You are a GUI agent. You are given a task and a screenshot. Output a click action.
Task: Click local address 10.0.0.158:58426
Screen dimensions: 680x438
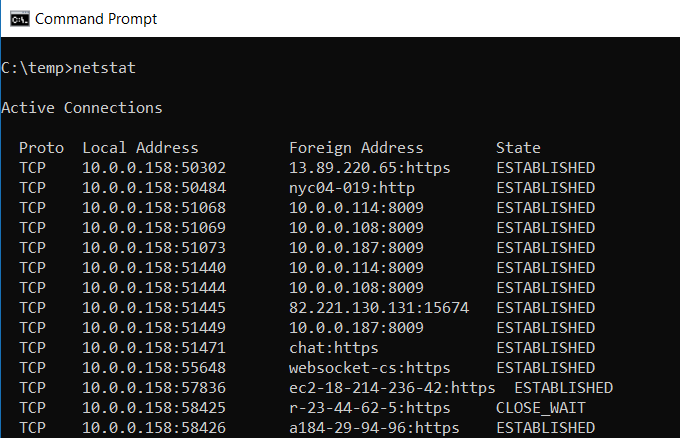[x=154, y=428]
